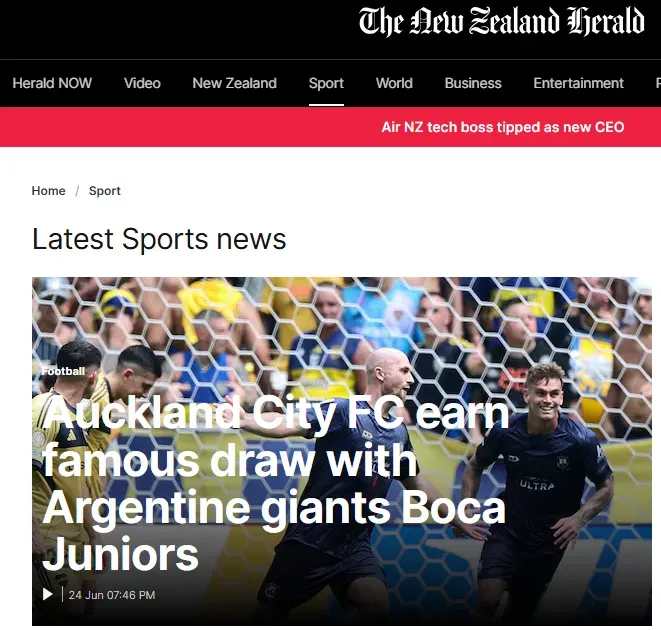Screen dimensions: 661x630
Task: Open the Herald NOW section
Action: click(x=52, y=83)
